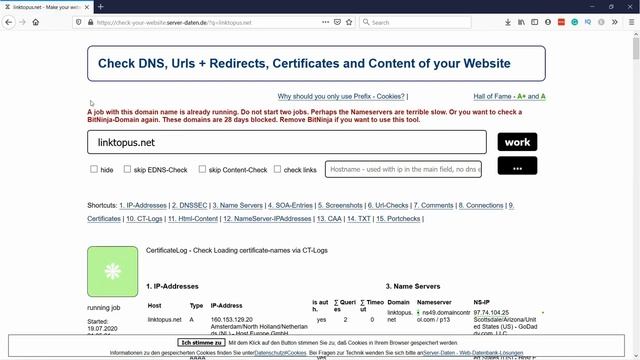Jump to 11. Html-Content shortcut
This screenshot has width=640, height=360.
coord(193,219)
